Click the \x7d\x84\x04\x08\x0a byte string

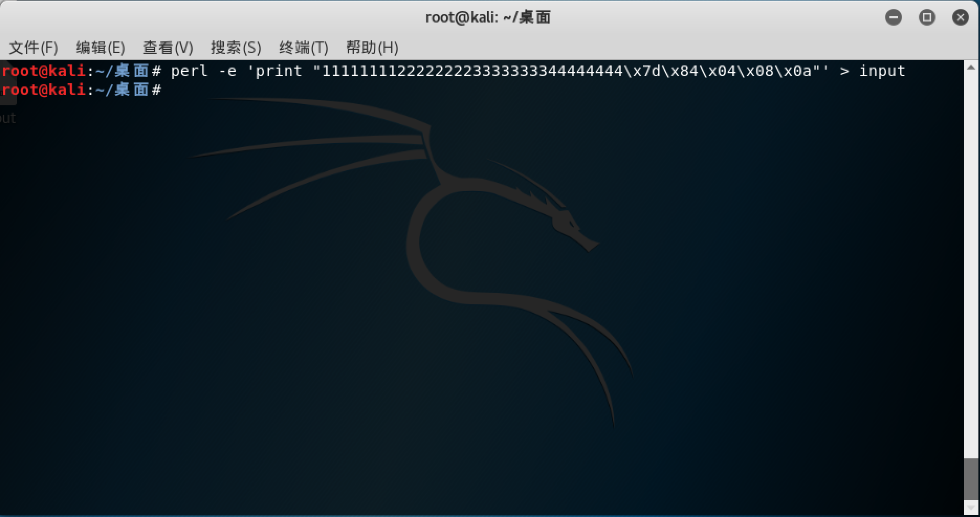718,71
